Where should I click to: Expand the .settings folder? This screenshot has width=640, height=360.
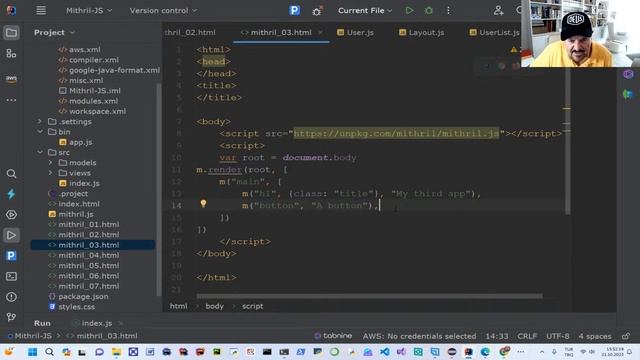tap(40, 121)
